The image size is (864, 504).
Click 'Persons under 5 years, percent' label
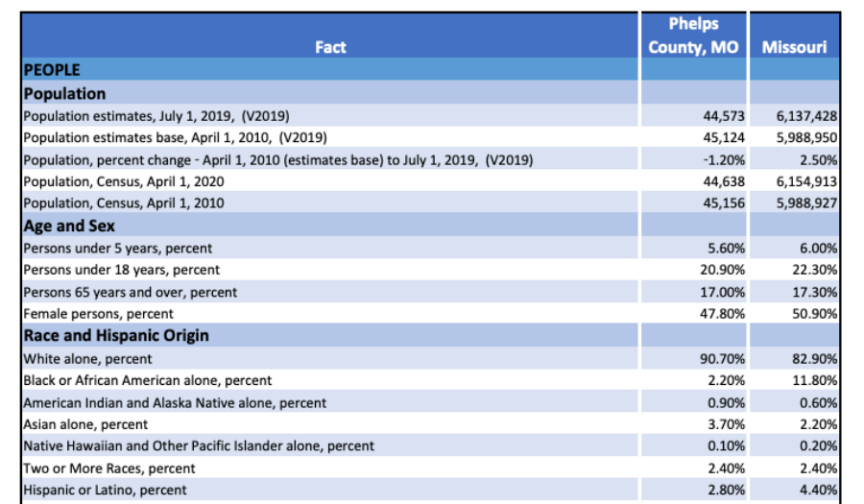click(118, 249)
